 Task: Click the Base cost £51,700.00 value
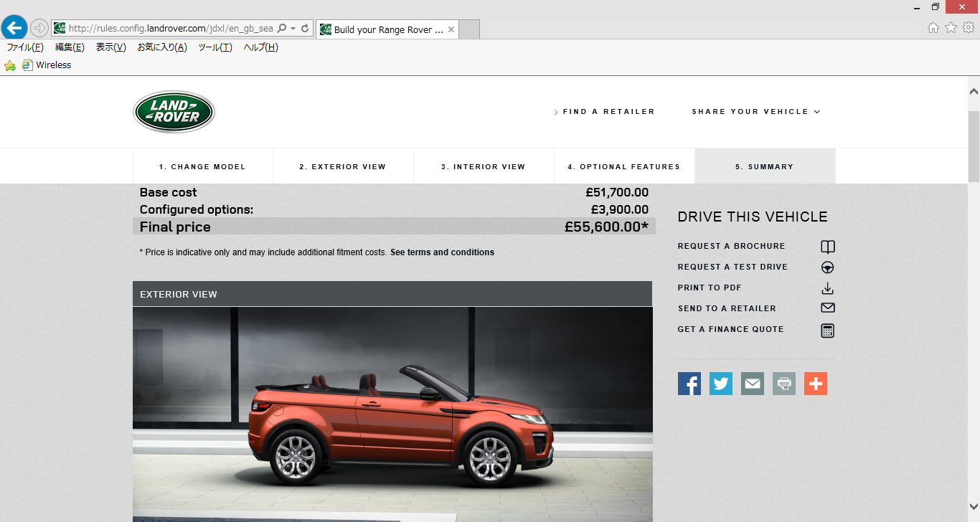617,192
